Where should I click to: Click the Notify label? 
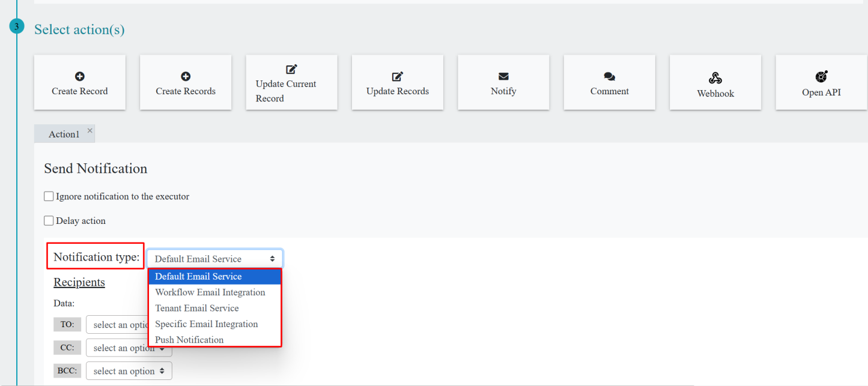tap(503, 91)
